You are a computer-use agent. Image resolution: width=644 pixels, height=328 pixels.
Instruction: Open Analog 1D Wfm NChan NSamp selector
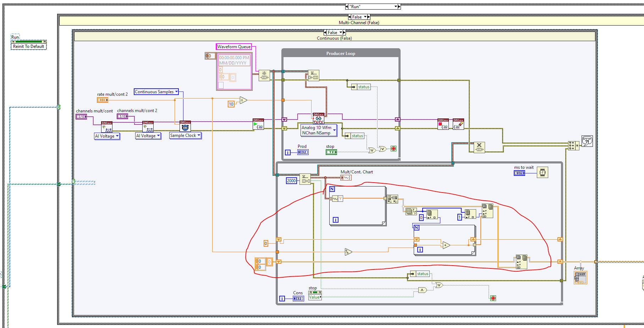318,130
